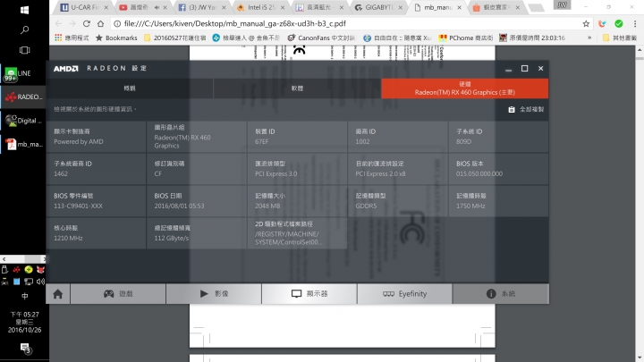
Task: Click the volume speaker tray icon
Action: pyautogui.click(x=40, y=282)
